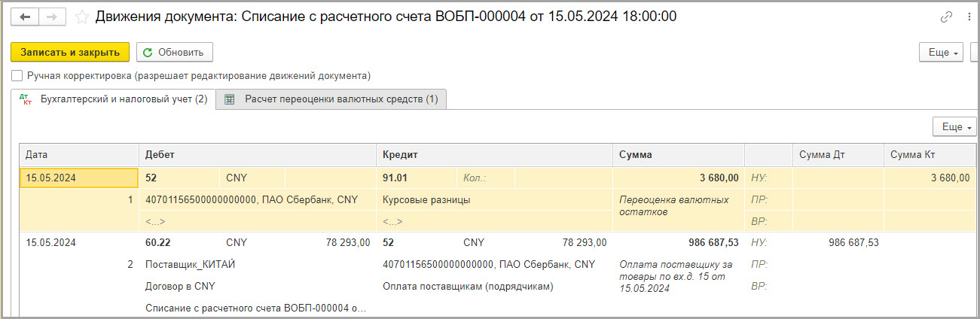
Task: Go back with the left arrow button
Action: pyautogui.click(x=25, y=17)
